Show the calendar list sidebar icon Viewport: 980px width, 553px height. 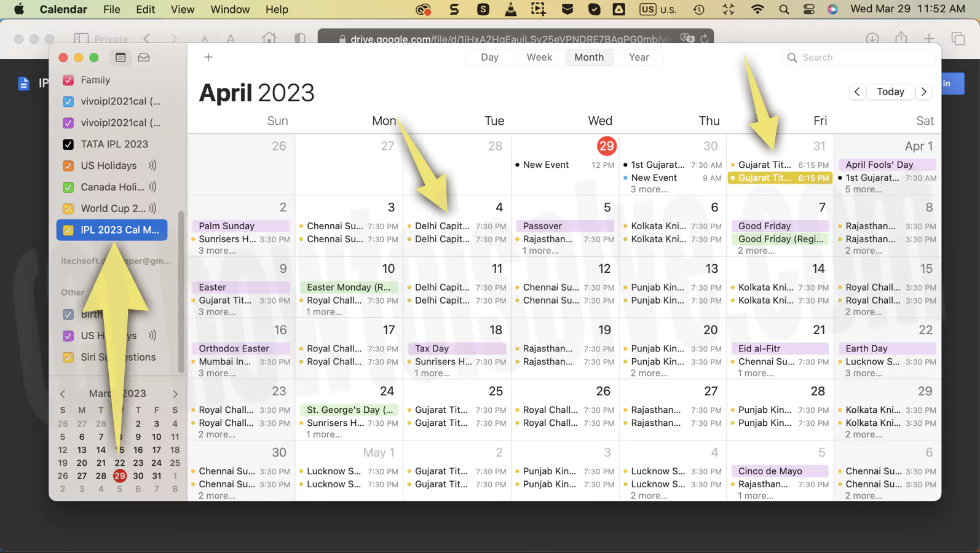[x=121, y=57]
